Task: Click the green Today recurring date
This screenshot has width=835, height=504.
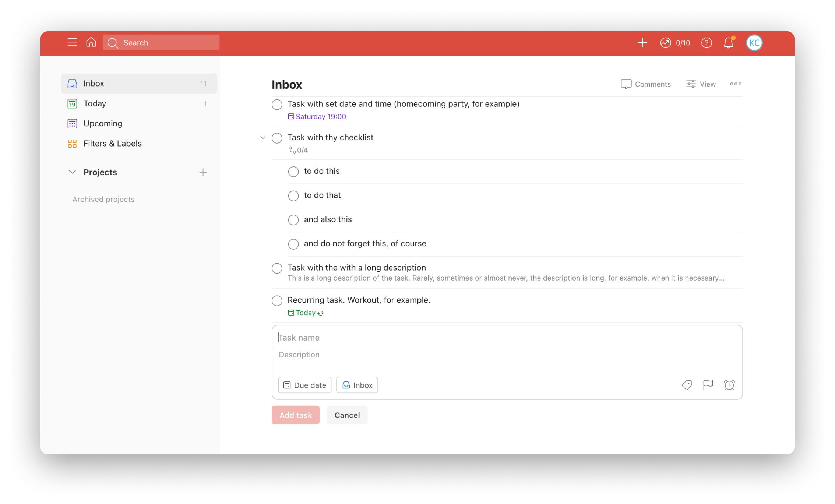Action: pyautogui.click(x=306, y=313)
